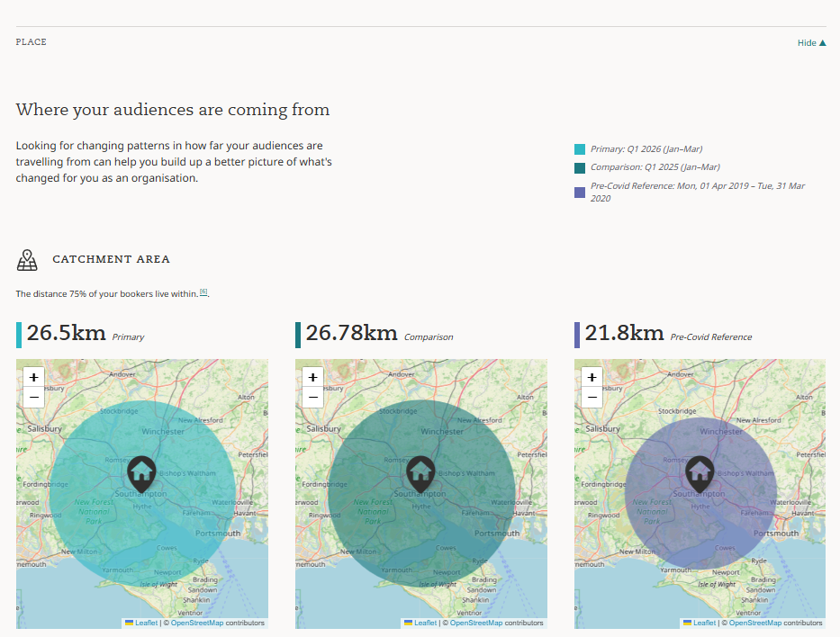840x637 pixels.
Task: Click the 'Comparison: Q1 2025 (Jan–Mar)' legend text
Action: click(655, 167)
